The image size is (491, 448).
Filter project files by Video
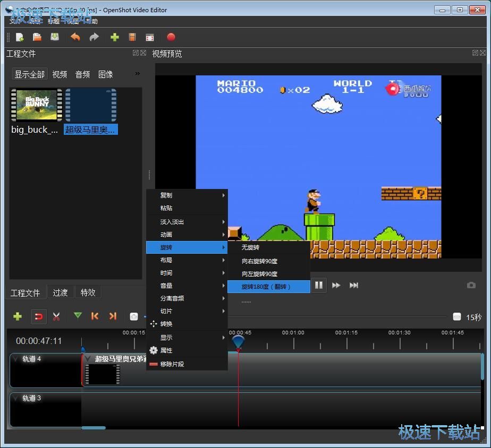click(x=60, y=74)
